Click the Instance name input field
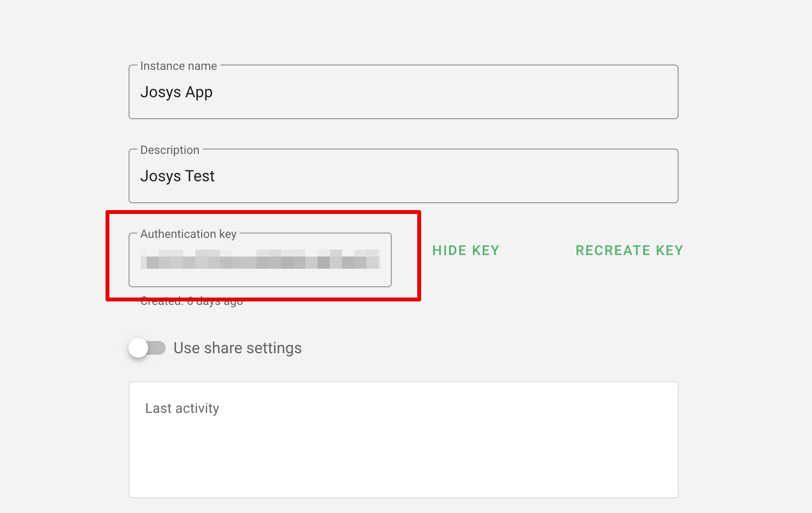812x513 pixels. coord(403,92)
